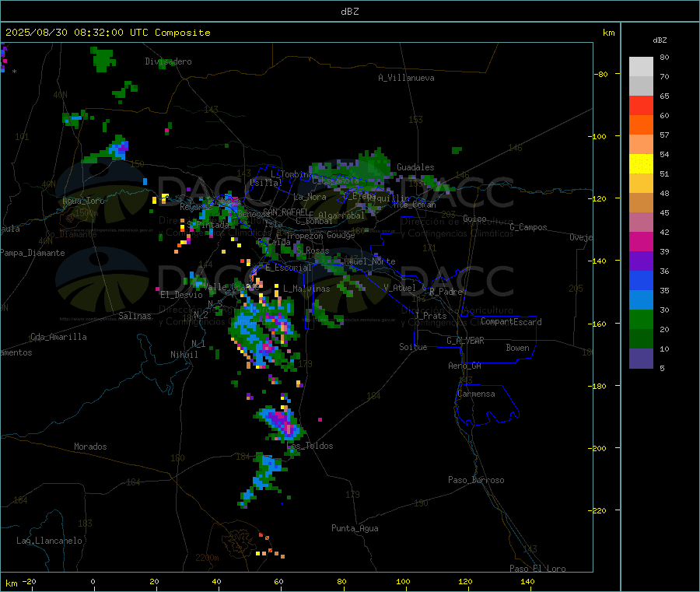
Task: Select the 80 dBZ light gray legend swatch
Action: coord(641,67)
